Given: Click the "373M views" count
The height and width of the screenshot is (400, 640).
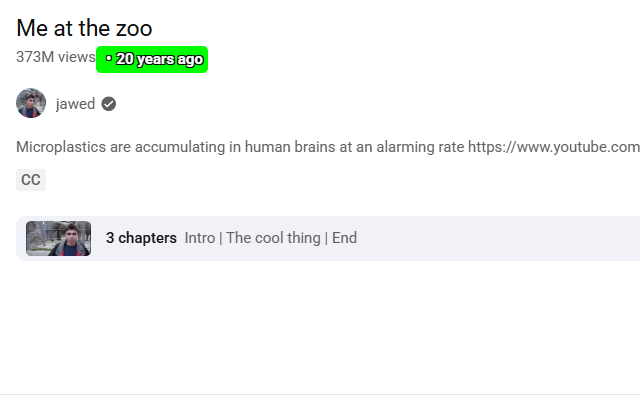Looking at the screenshot, I should [55, 57].
